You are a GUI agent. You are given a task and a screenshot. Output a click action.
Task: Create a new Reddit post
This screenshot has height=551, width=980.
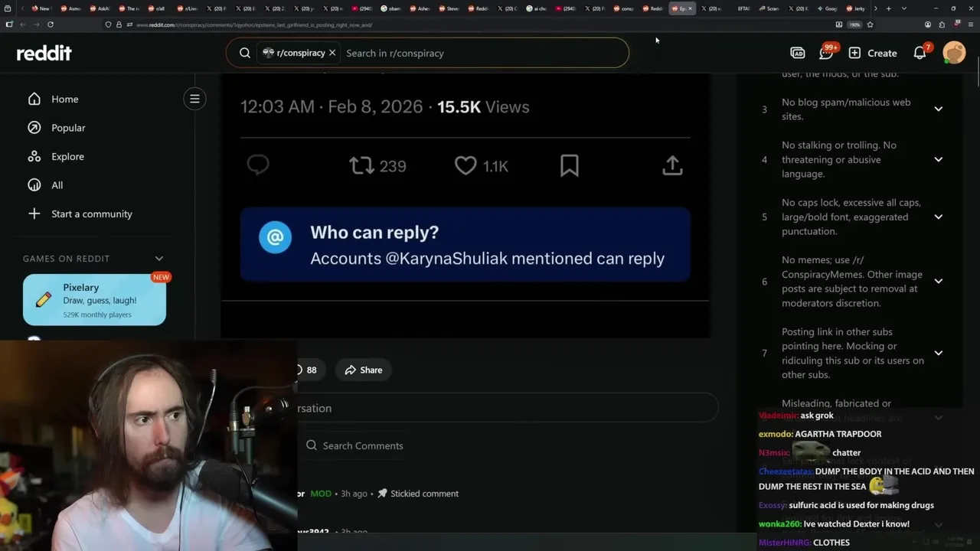click(x=873, y=53)
